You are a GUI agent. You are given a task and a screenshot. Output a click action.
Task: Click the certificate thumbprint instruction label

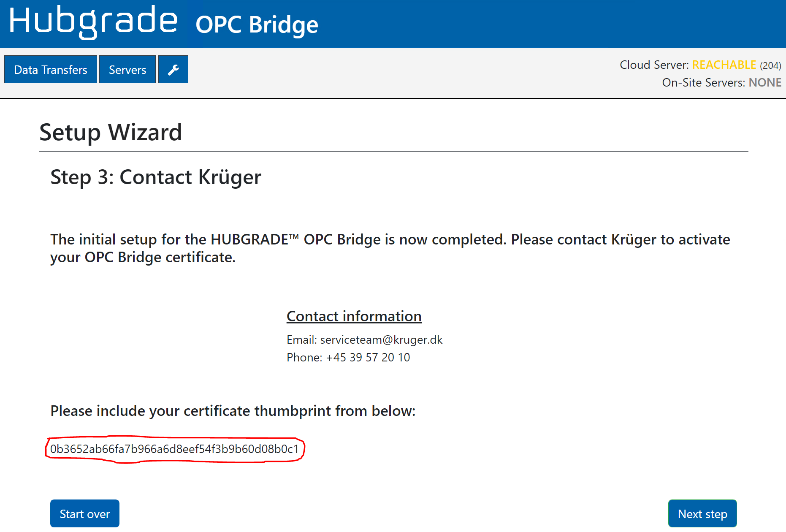[233, 411]
